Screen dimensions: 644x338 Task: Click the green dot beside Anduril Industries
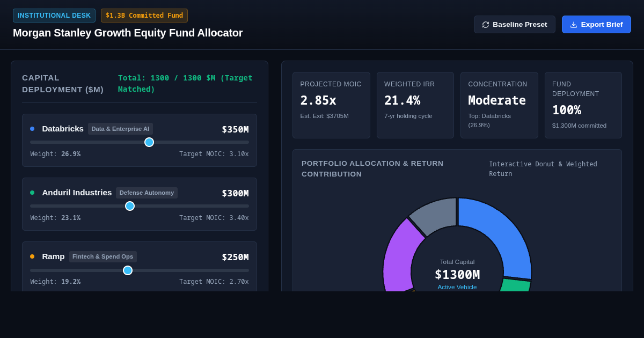point(32,193)
